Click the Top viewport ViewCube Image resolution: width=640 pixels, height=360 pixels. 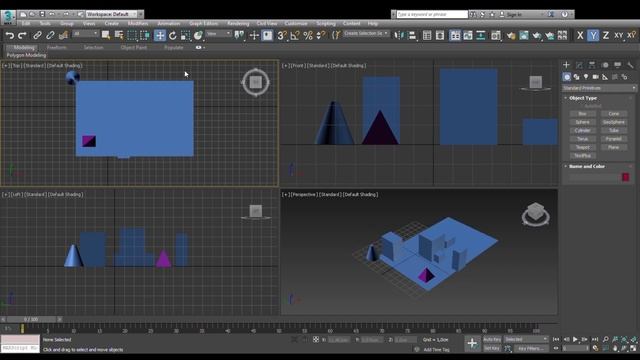(256, 82)
